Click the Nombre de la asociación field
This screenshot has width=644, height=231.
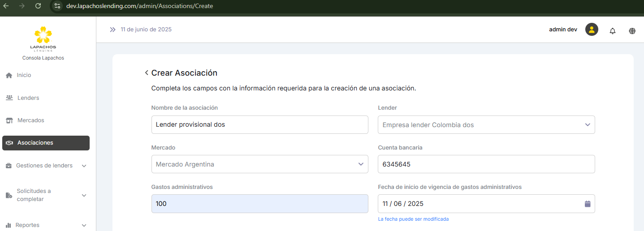point(259,125)
